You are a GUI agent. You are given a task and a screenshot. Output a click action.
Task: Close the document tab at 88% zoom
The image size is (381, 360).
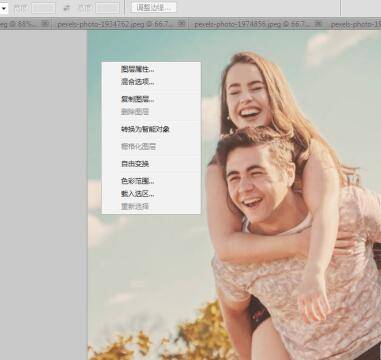[x=45, y=24]
